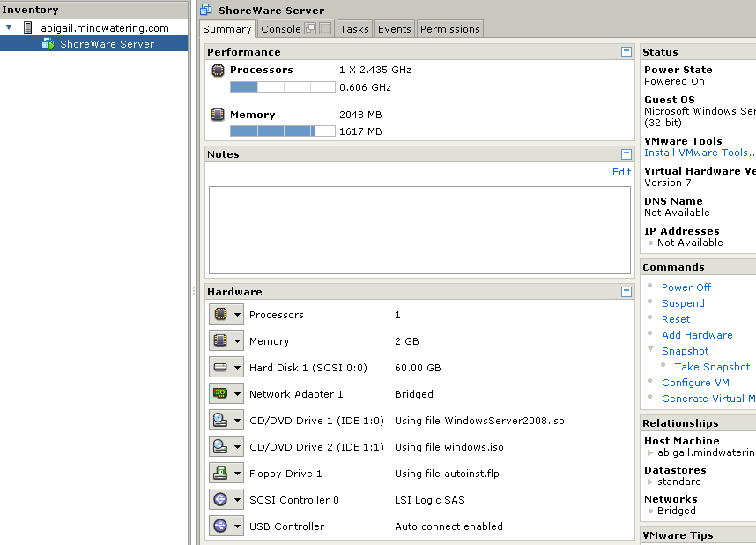Open the Events tab
Viewport: 756px width, 545px height.
pyautogui.click(x=394, y=29)
